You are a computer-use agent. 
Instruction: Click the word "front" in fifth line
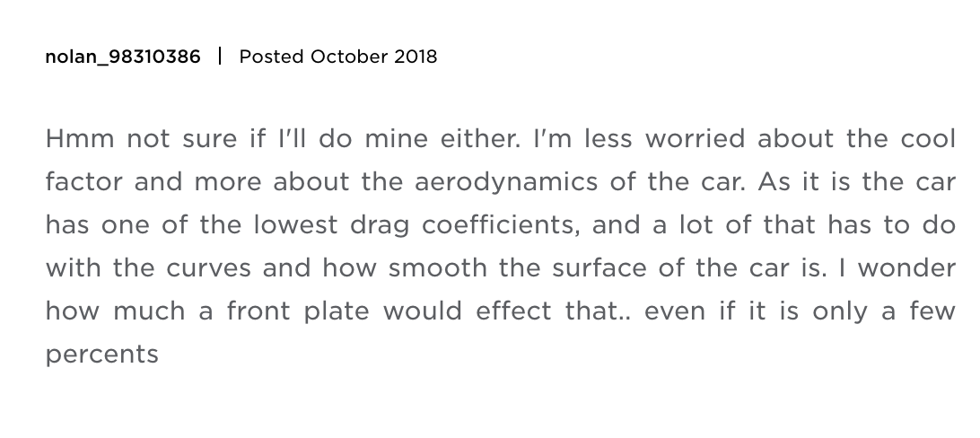(x=258, y=311)
